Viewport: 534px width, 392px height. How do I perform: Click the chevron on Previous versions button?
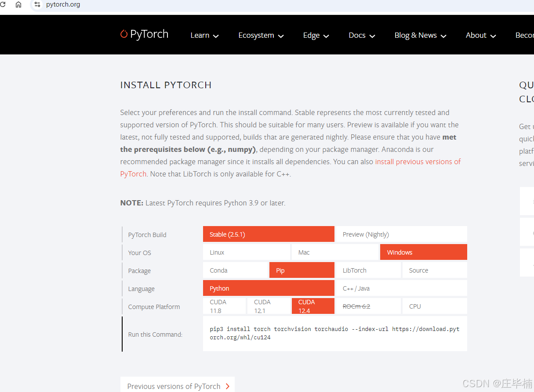pyautogui.click(x=227, y=386)
